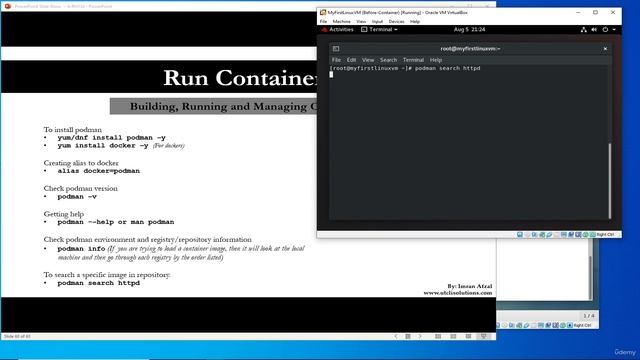Image resolution: width=640 pixels, height=360 pixels.
Task: Click the network status icon in GNOME bar
Action: (584, 29)
